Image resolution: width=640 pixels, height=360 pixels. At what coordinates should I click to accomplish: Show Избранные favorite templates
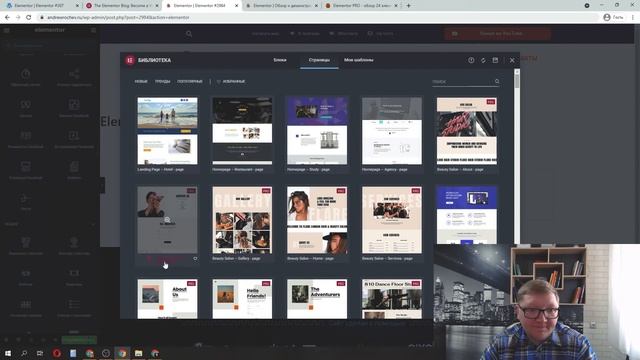[231, 82]
